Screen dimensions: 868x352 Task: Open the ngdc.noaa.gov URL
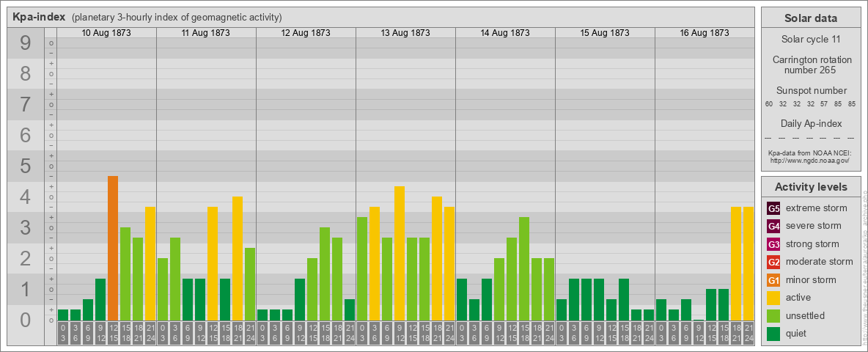tap(810, 160)
